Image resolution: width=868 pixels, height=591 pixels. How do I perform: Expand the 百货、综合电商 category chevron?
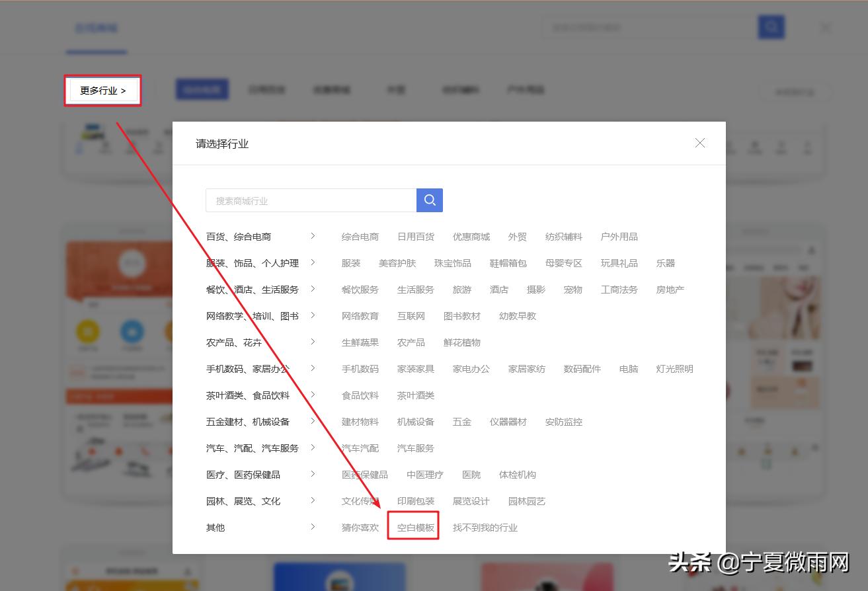click(x=312, y=236)
